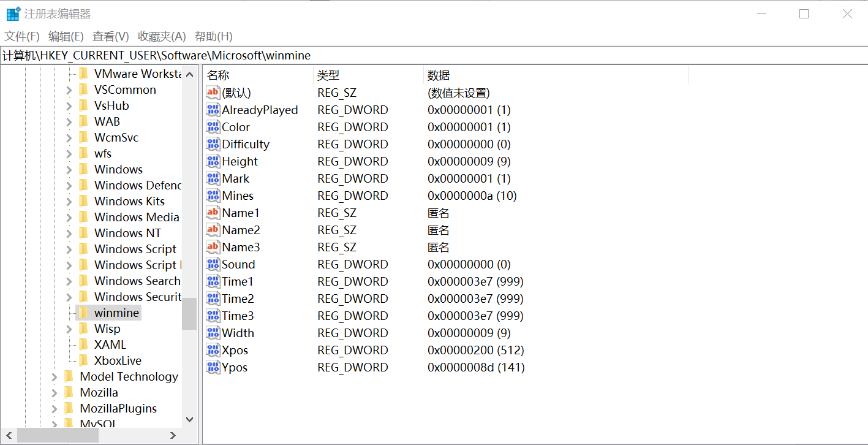Click the Time3 DWORD value icon
The width and height of the screenshot is (868, 445).
click(213, 316)
